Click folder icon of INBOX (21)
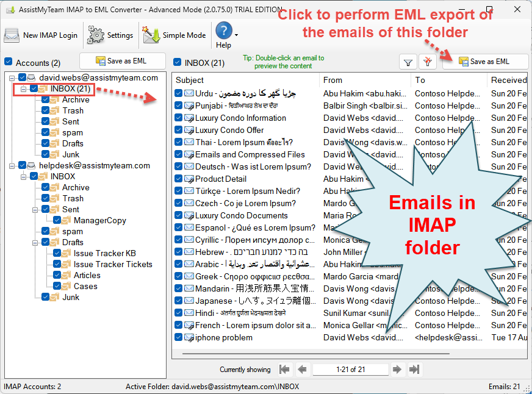Viewport: 532px width, 394px height. (43, 89)
